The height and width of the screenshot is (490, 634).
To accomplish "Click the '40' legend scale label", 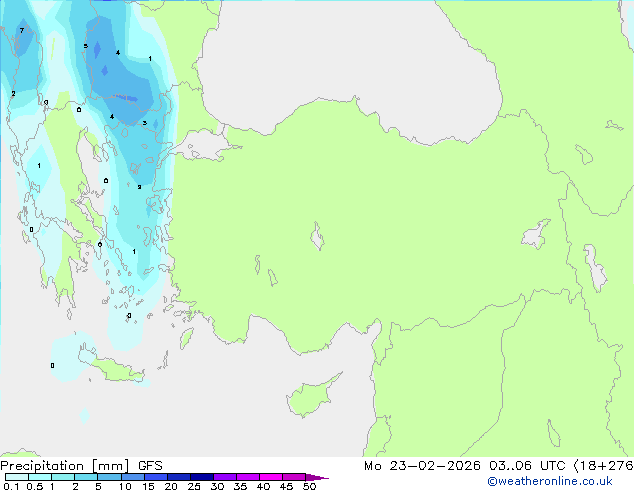I will (x=263, y=486).
